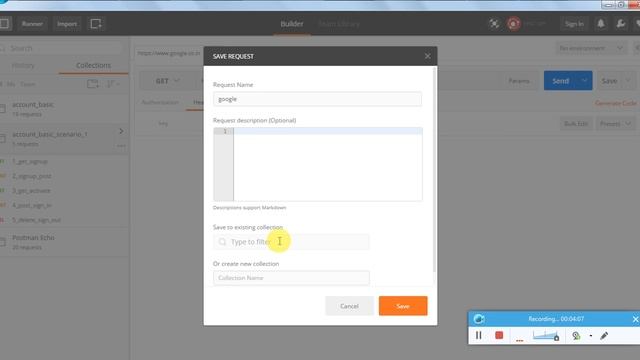Cancel the save request dialog
The height and width of the screenshot is (360, 640).
click(x=349, y=306)
